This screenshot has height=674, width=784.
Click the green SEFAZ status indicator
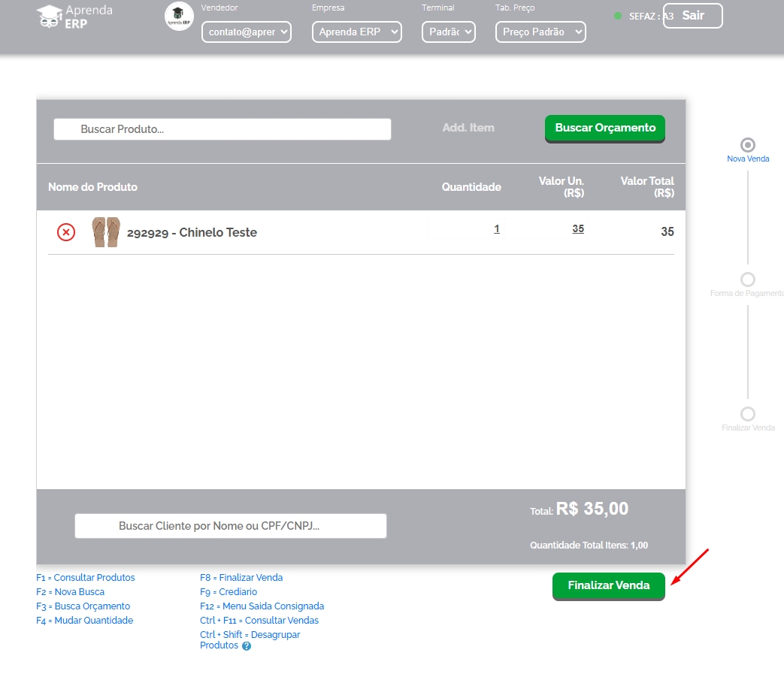[618, 16]
